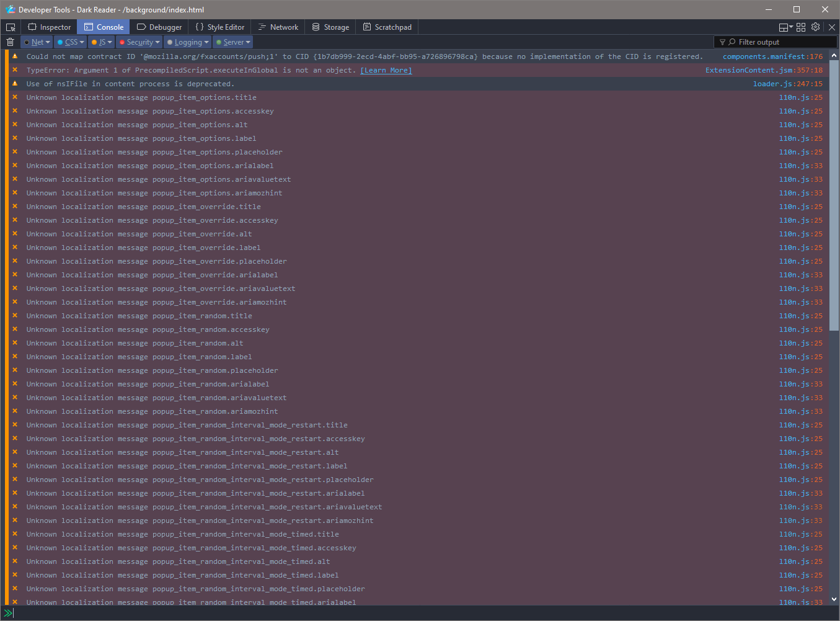Switch to the Scratchpad tab

coord(387,27)
